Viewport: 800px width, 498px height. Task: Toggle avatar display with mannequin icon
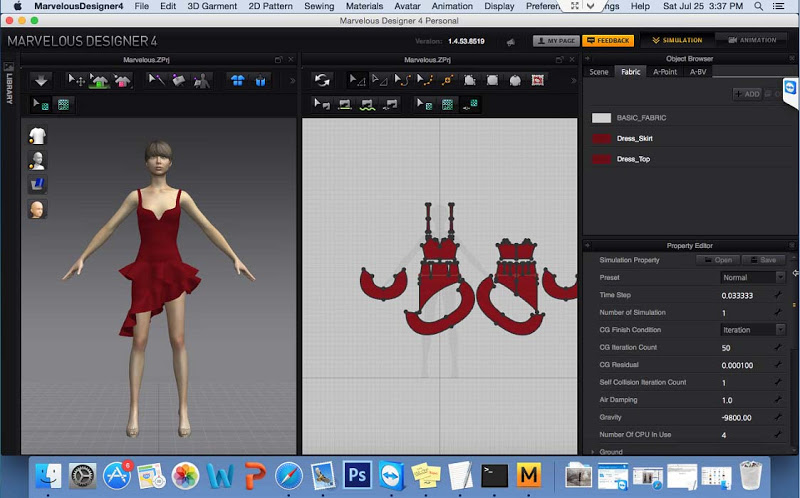click(x=37, y=160)
